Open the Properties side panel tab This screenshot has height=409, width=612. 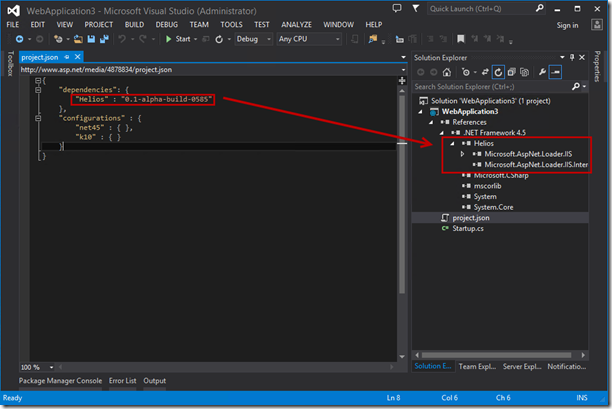tap(597, 66)
